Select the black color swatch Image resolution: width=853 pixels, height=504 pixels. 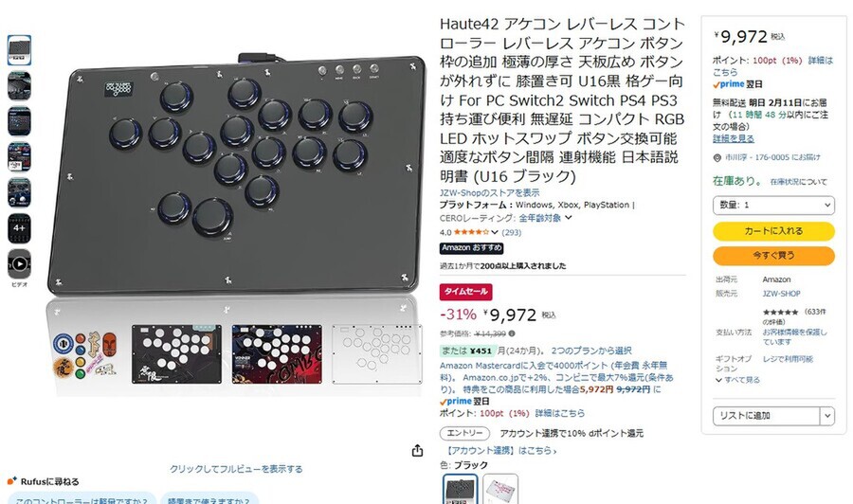[x=461, y=490]
